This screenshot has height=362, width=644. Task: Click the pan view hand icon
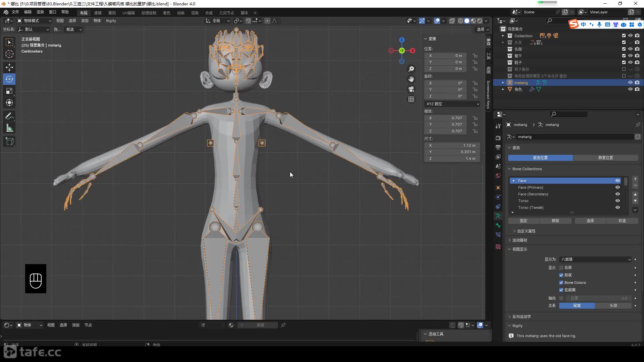(x=411, y=79)
